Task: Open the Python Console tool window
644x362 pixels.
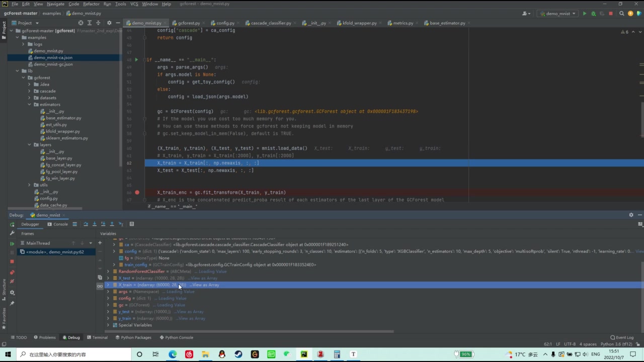Action: pyautogui.click(x=176, y=337)
